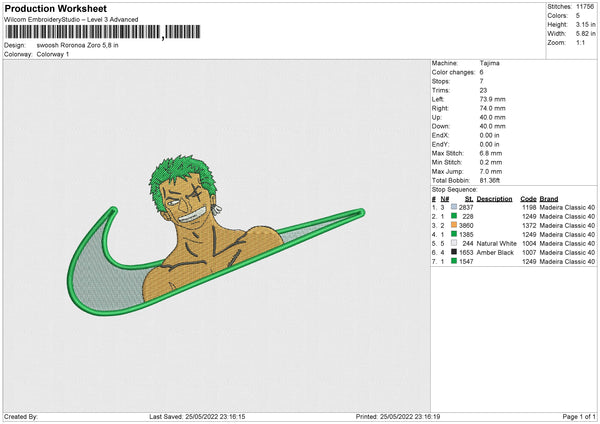This screenshot has height=424, width=600.
Task: Click the 'Stop Sequence:' heading
Action: (455, 190)
